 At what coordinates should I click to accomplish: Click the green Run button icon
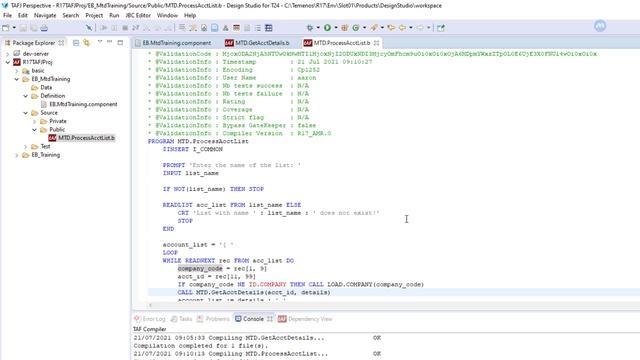(x=327, y=28)
